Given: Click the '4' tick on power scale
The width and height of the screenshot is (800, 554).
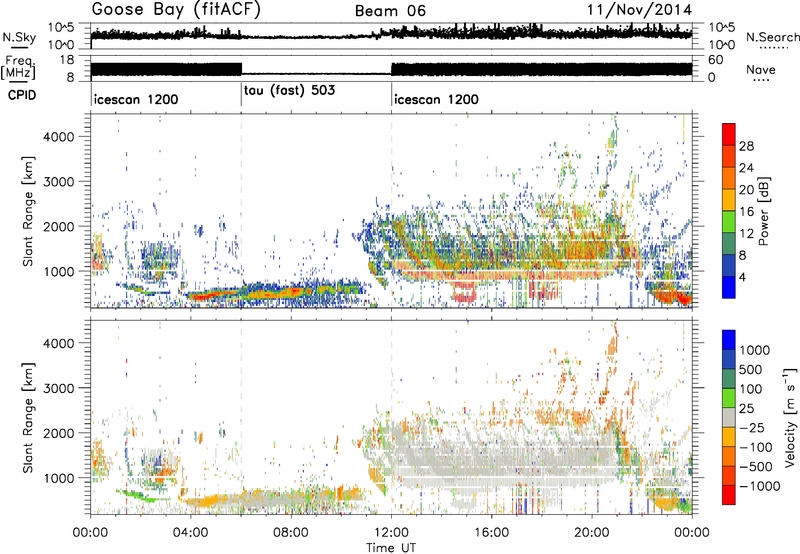Looking at the screenshot, I should pos(742,278).
